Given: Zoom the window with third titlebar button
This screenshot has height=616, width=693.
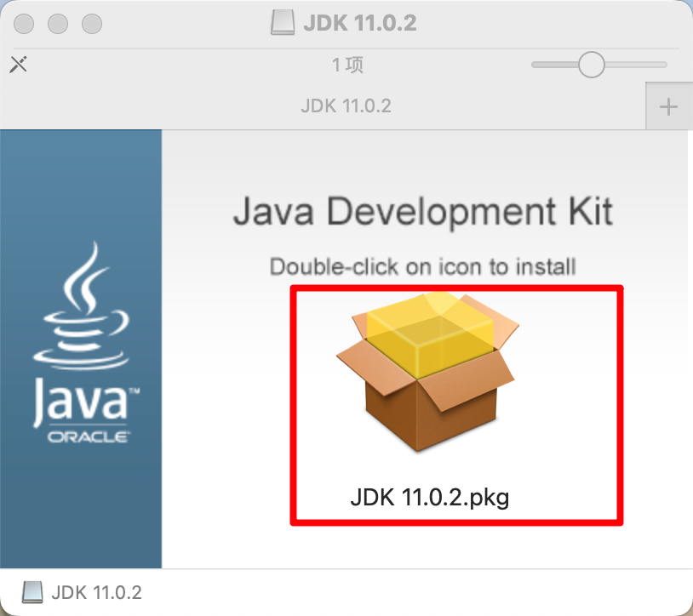Looking at the screenshot, I should (x=92, y=24).
